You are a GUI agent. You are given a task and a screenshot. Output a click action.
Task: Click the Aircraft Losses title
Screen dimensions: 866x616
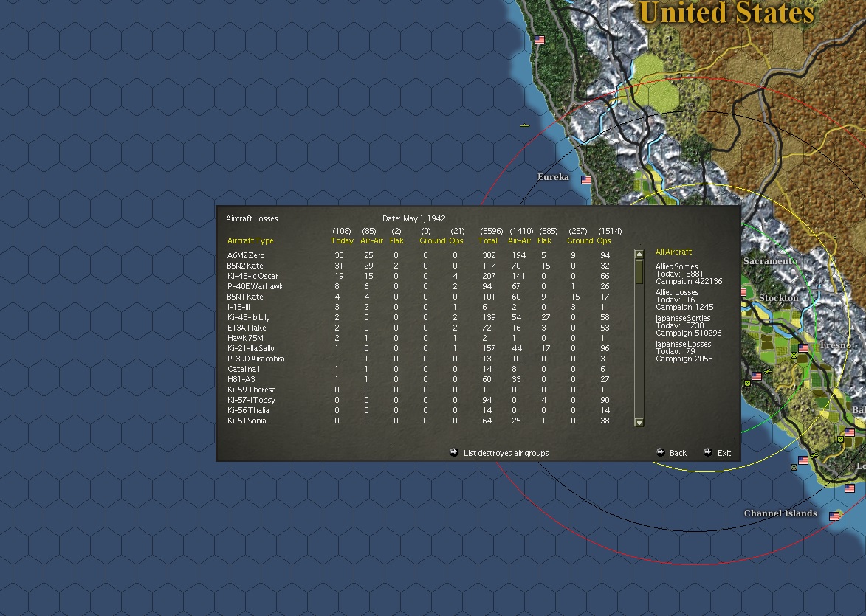click(252, 218)
